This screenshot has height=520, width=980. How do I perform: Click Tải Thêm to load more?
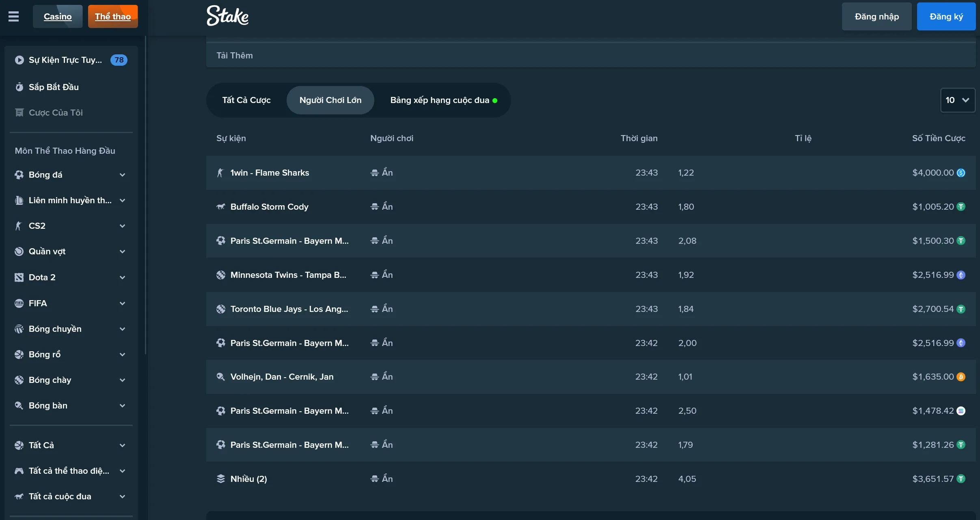point(235,56)
